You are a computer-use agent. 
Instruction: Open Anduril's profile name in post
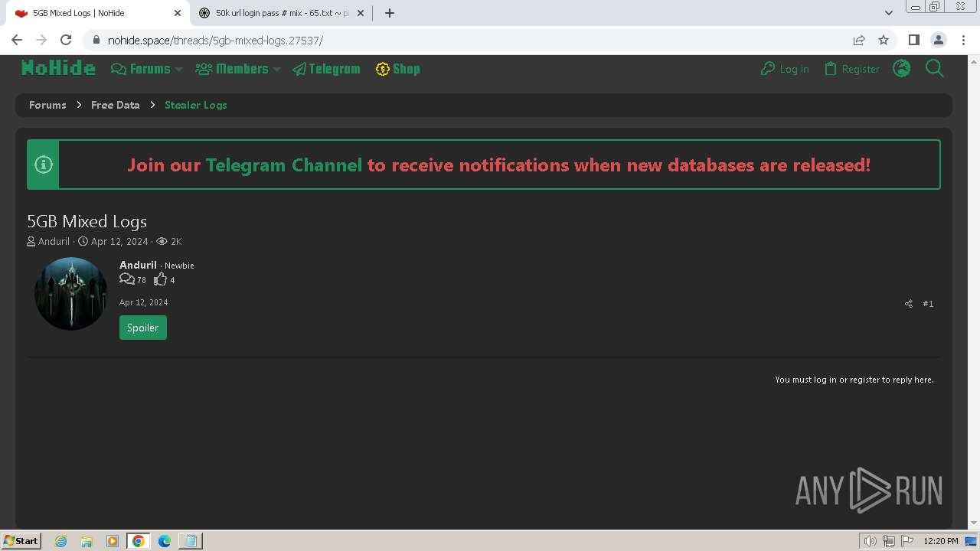pyautogui.click(x=138, y=265)
